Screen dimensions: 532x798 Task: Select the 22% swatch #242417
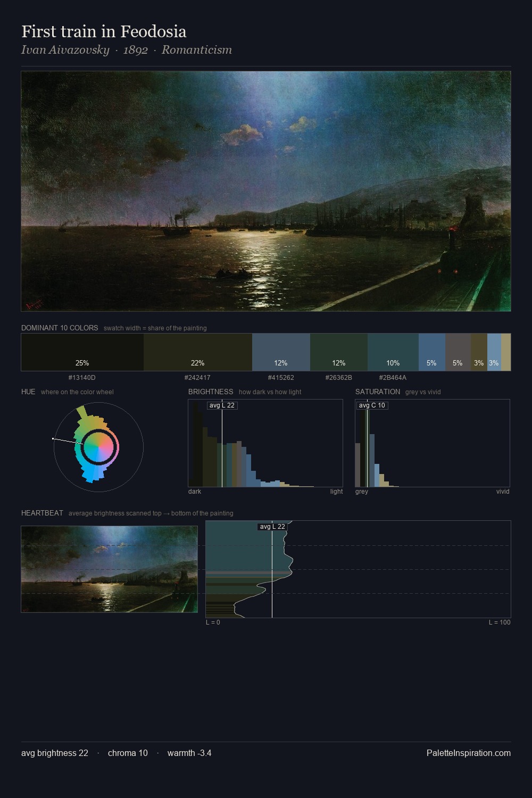point(198,352)
